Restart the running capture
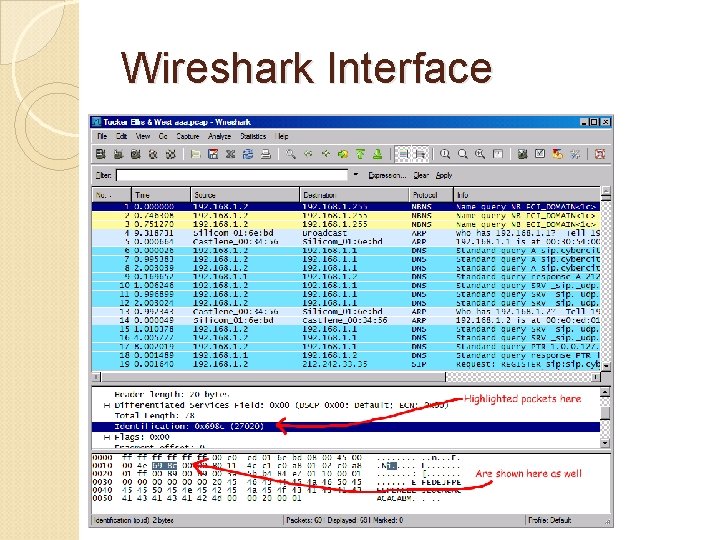 pos(170,154)
